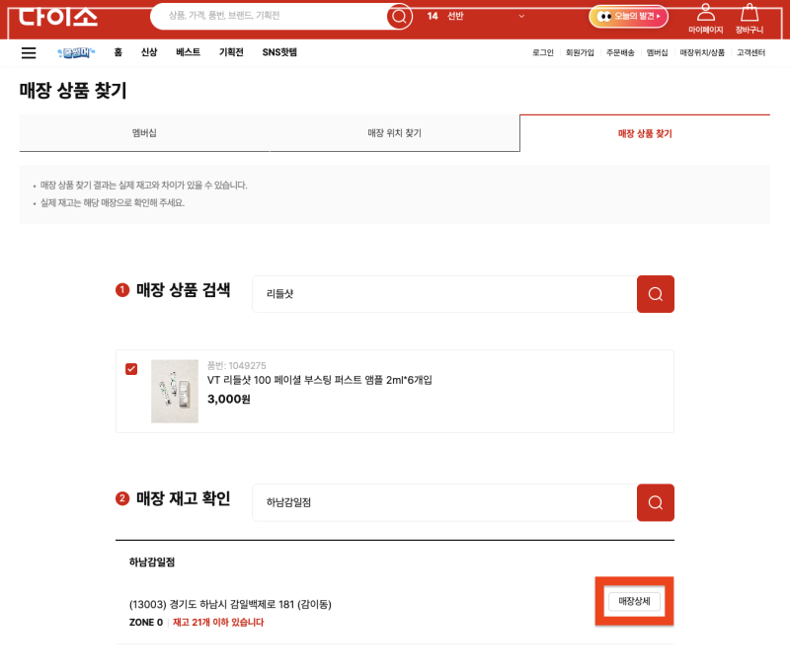
Task: Expand the 선반 ranking dropdown chevron
Action: [x=521, y=16]
